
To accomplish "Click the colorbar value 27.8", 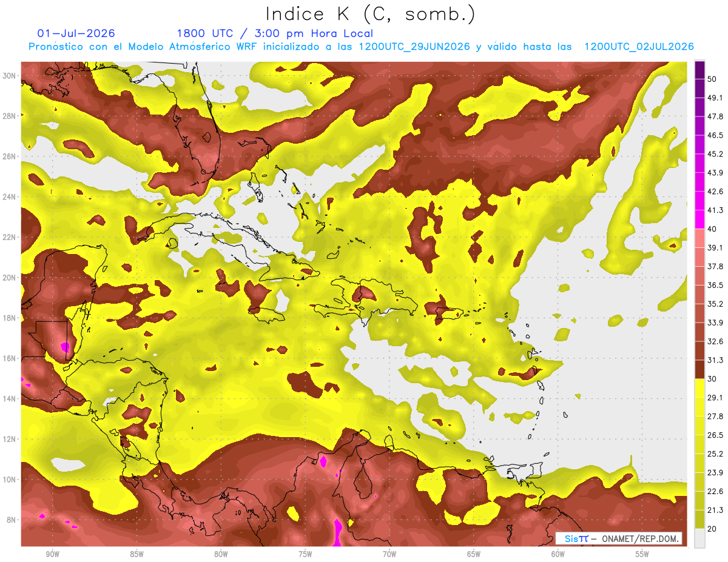I will click(716, 416).
